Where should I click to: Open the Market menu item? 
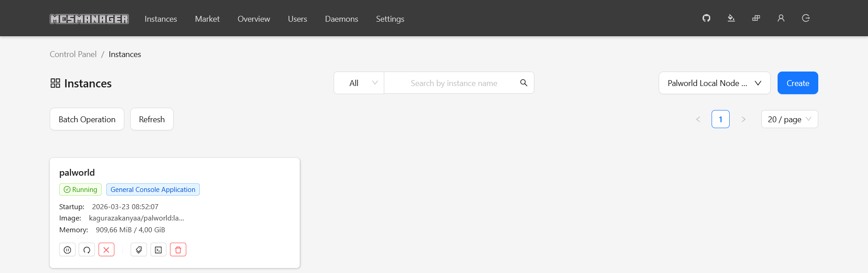(207, 19)
